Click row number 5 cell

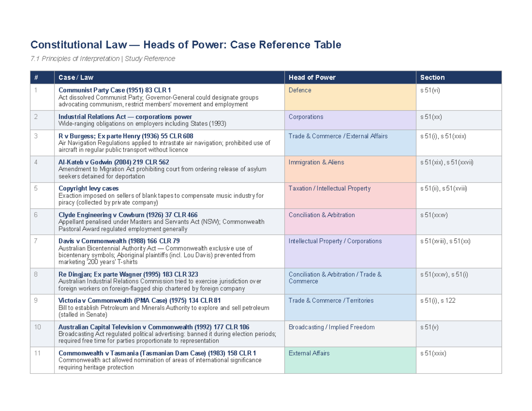click(42, 195)
